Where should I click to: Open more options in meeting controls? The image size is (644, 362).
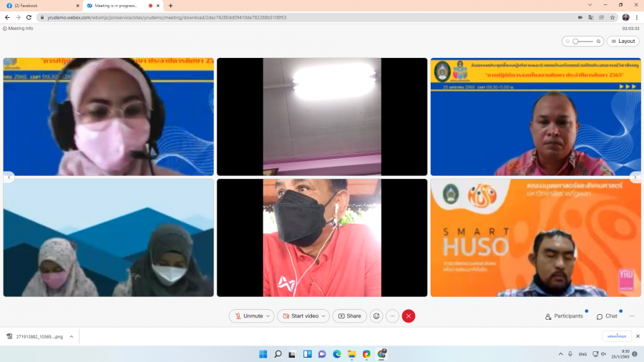coord(392,316)
